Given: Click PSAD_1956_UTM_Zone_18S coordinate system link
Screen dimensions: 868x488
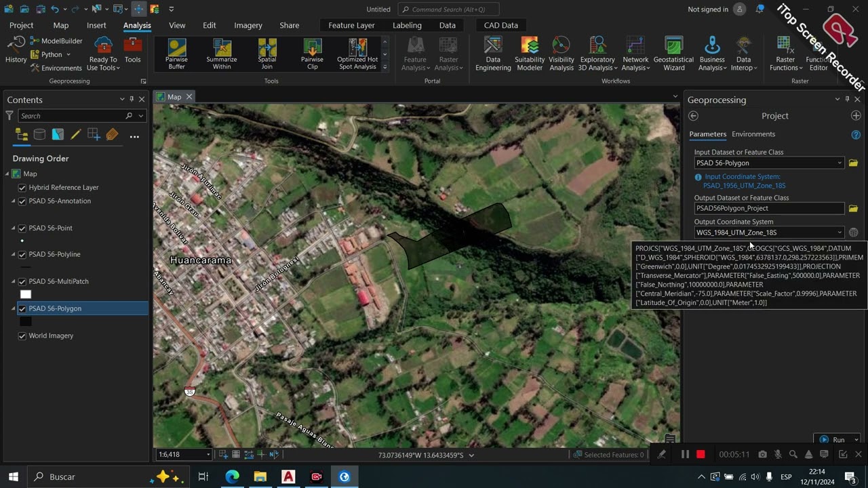Looking at the screenshot, I should tap(745, 186).
